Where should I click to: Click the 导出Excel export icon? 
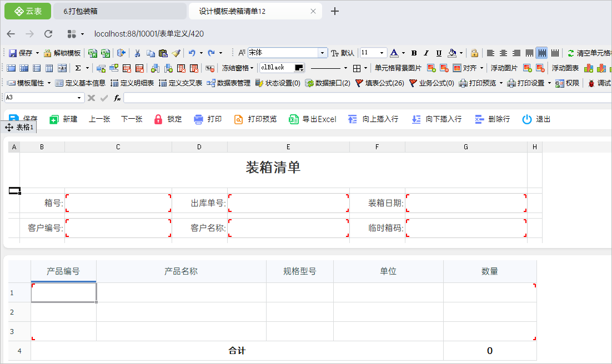click(x=294, y=119)
